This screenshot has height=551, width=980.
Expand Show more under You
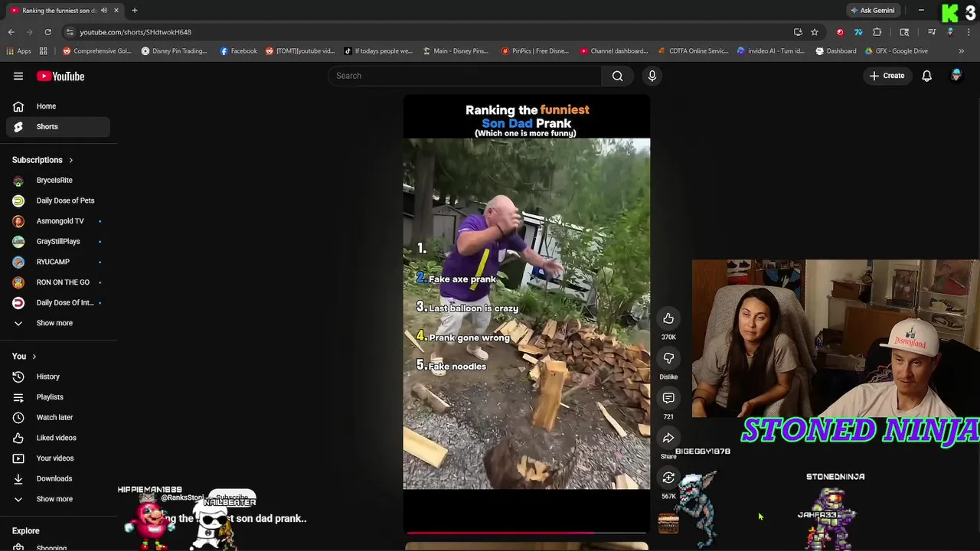[58, 499]
